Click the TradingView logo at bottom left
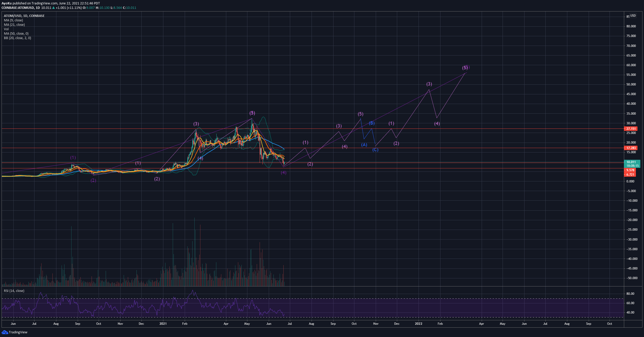Image resolution: width=644 pixels, height=337 pixels. click(x=15, y=332)
